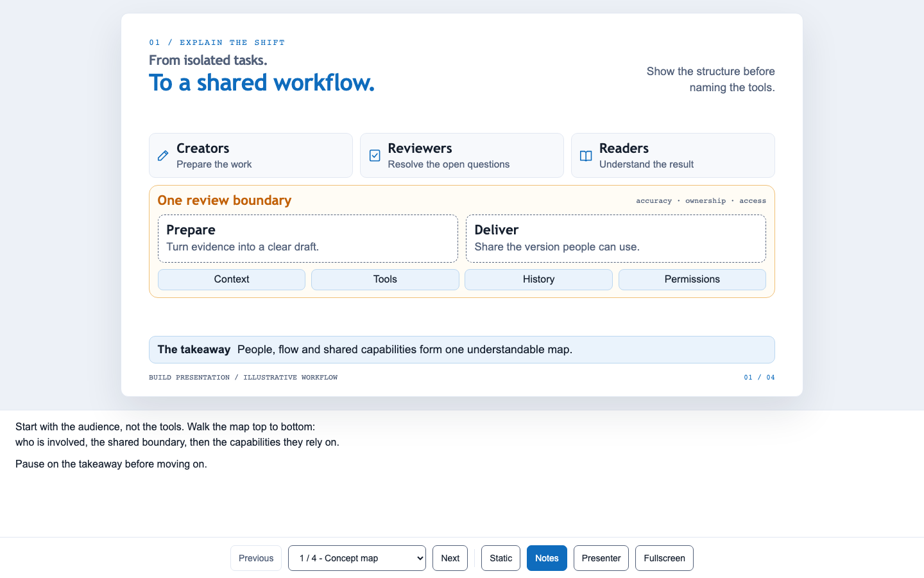The width and height of the screenshot is (924, 578).
Task: Click 'The takeaway' summary bar
Action: pos(462,349)
